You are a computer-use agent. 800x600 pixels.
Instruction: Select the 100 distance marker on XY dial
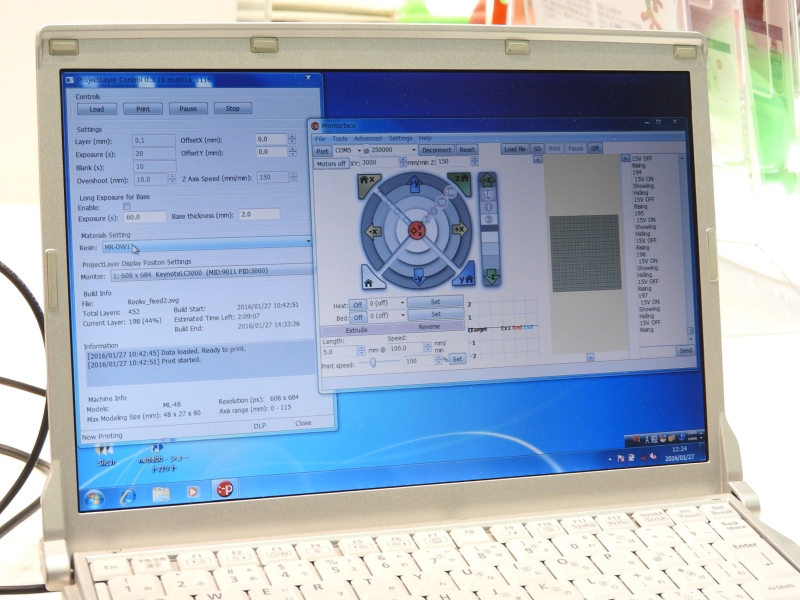[x=451, y=192]
